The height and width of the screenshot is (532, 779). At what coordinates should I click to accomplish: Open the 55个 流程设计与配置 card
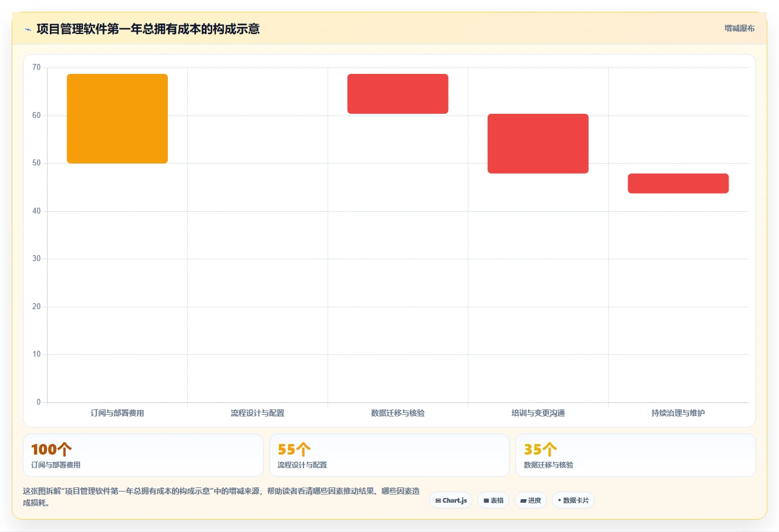pos(389,455)
